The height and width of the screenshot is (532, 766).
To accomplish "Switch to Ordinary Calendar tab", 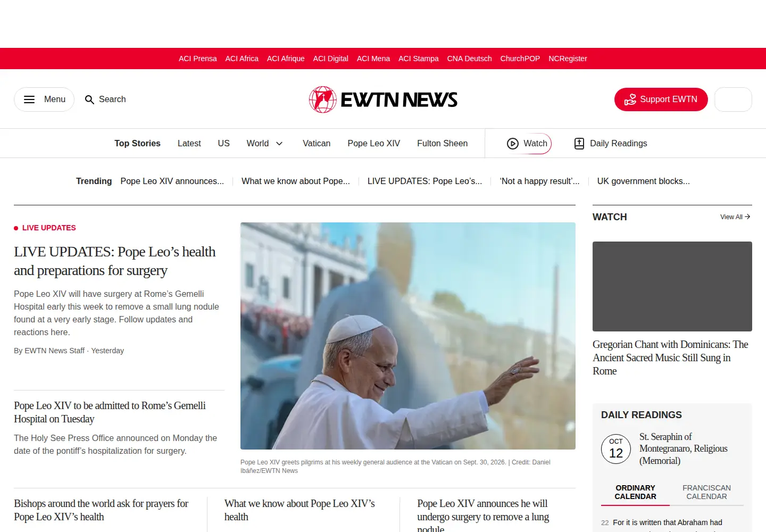I will tap(635, 492).
